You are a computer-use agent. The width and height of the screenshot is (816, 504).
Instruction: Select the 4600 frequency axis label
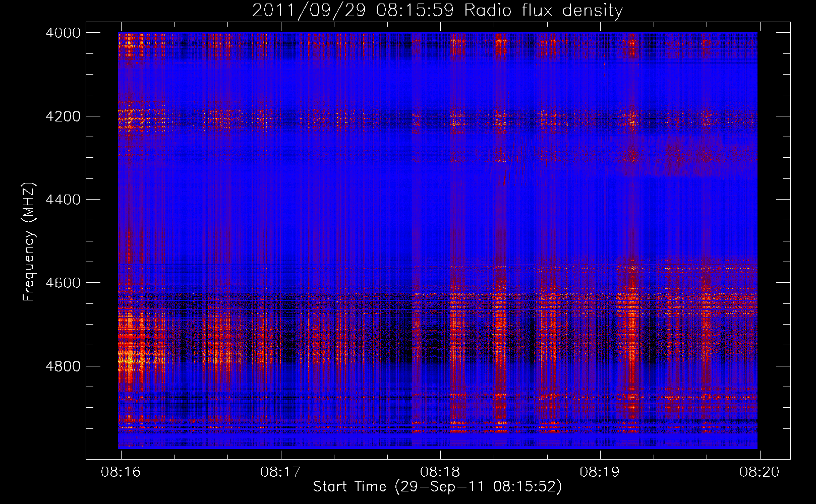click(63, 283)
